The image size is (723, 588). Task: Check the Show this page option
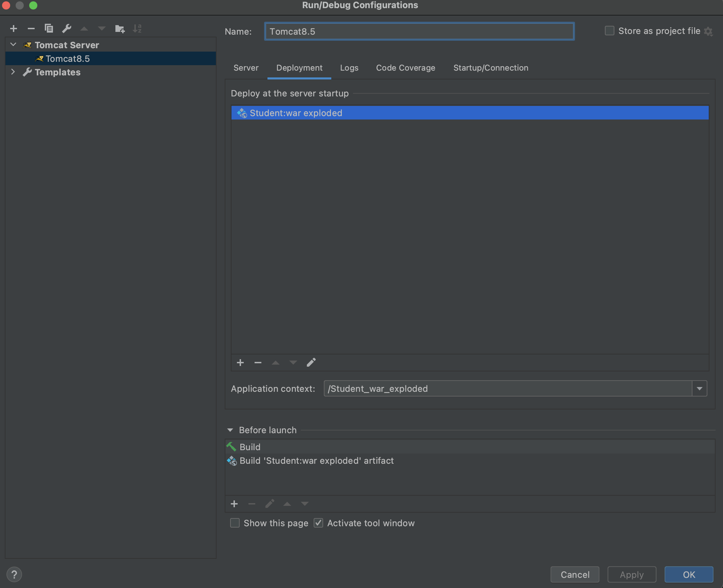point(235,523)
